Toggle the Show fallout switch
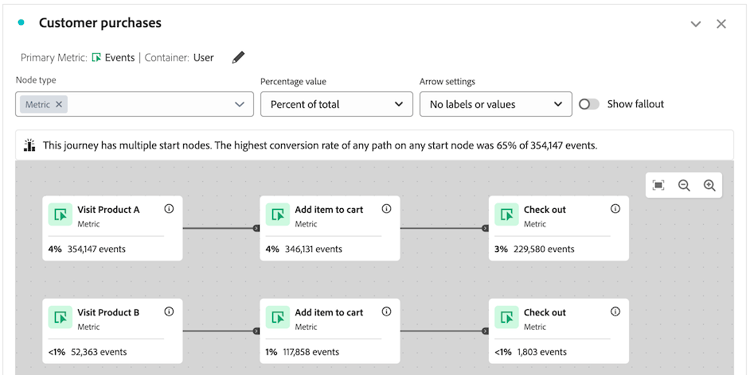 coord(589,104)
